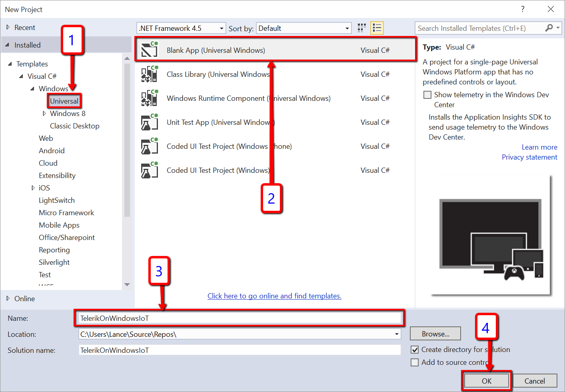Click the template tree scrollbar down arrow

tap(127, 285)
